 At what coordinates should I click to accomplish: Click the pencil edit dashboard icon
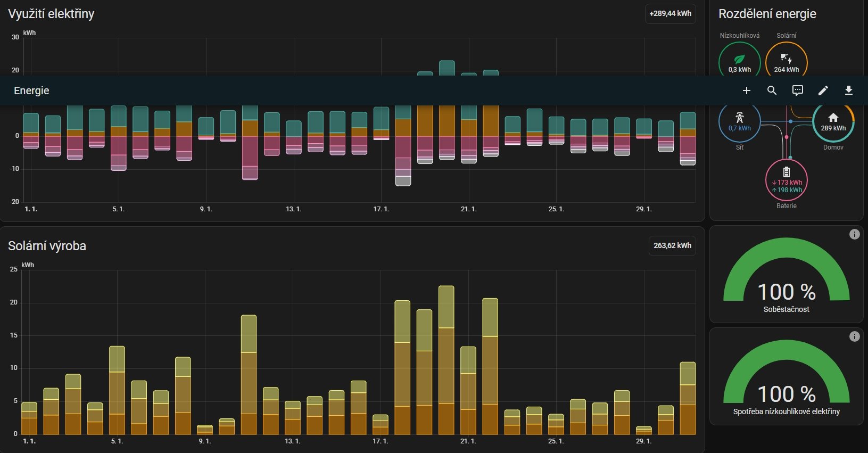click(823, 90)
